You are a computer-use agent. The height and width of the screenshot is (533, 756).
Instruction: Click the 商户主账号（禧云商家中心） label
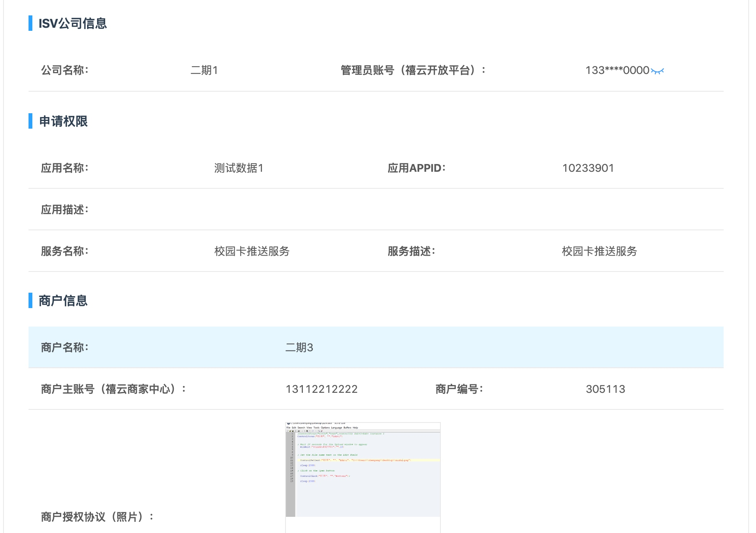pos(113,389)
